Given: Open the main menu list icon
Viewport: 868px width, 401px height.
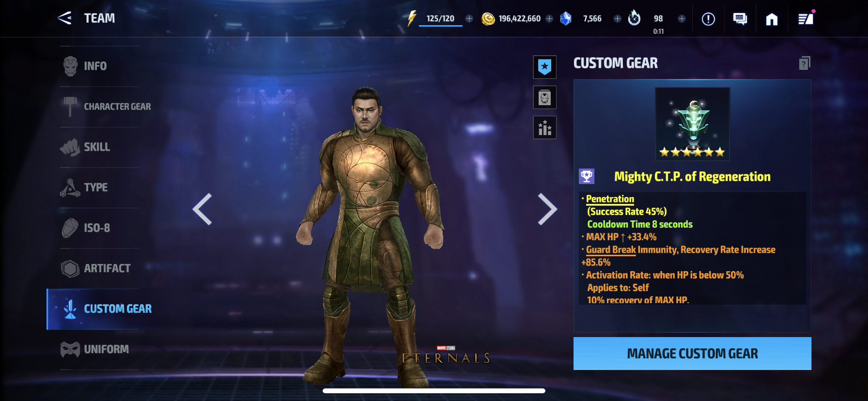Looking at the screenshot, I should tap(806, 19).
